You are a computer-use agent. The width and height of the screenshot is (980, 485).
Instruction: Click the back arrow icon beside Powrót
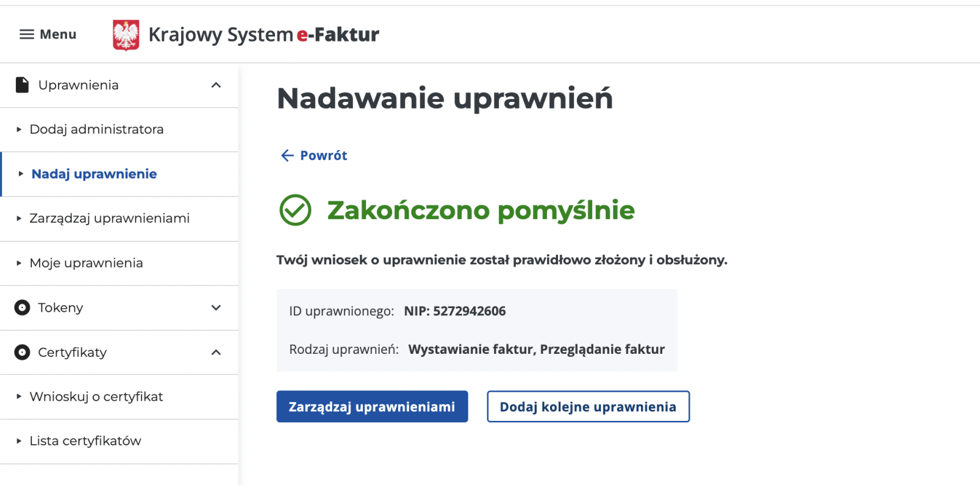click(x=287, y=156)
